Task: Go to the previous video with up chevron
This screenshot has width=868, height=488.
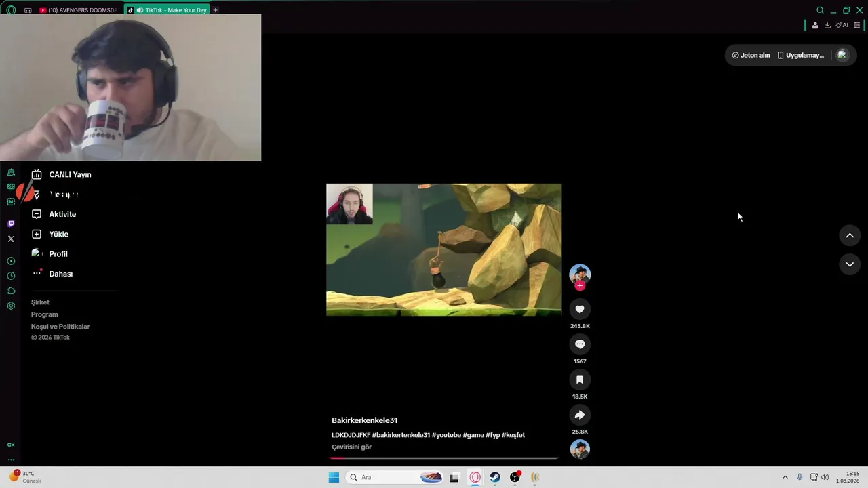Action: point(850,235)
